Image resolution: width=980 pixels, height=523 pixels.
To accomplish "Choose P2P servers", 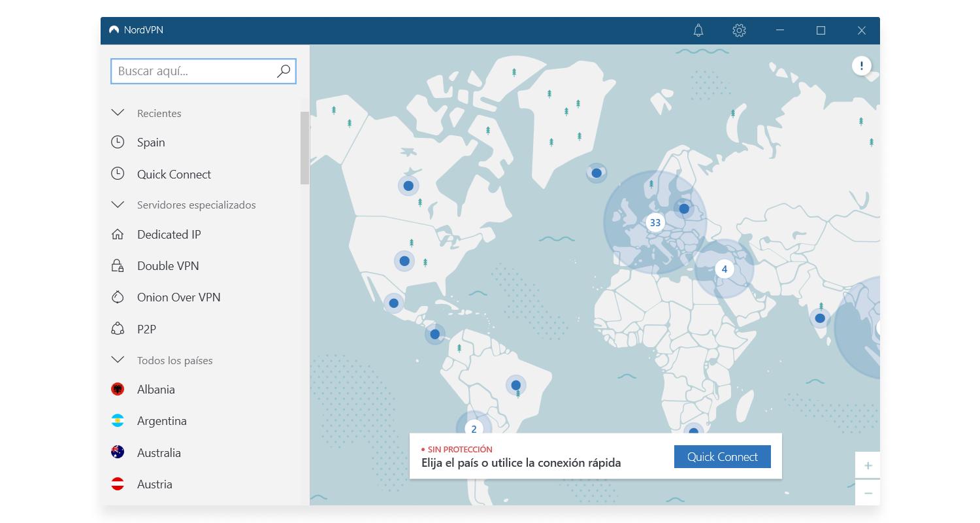I will pyautogui.click(x=146, y=329).
